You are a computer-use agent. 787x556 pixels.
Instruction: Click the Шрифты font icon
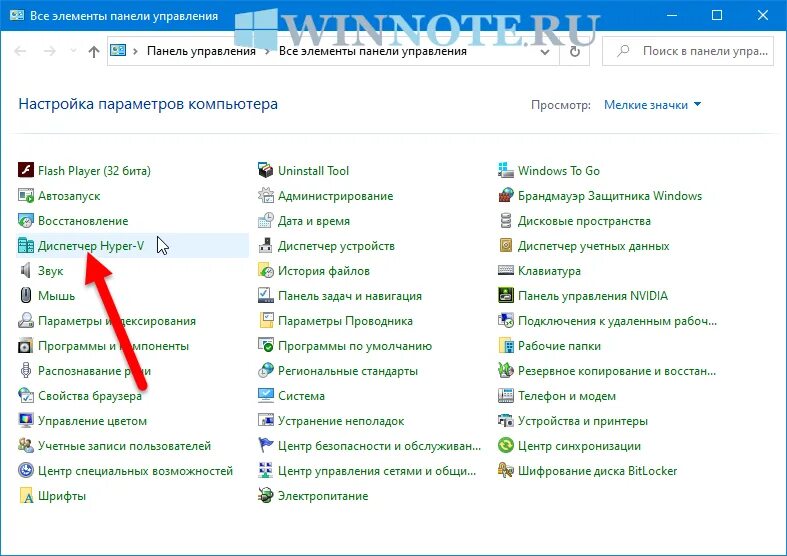point(26,495)
